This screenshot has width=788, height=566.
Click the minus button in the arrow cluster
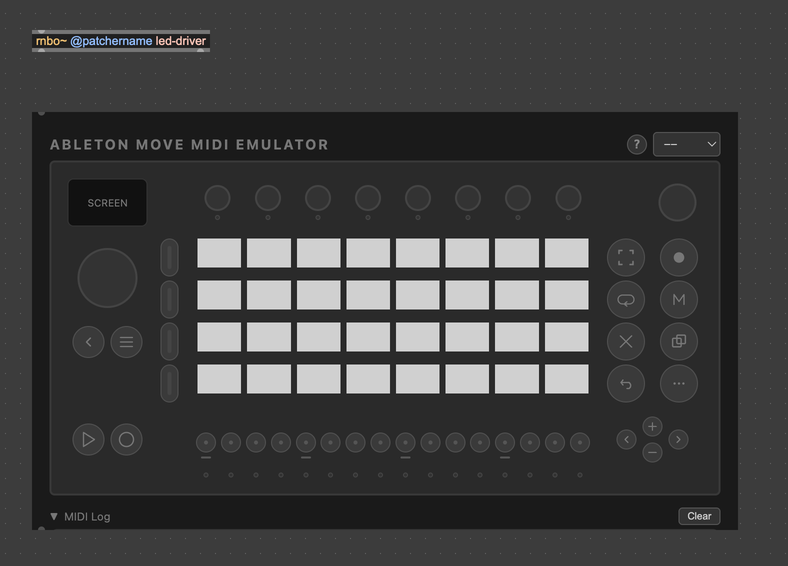[x=652, y=452]
